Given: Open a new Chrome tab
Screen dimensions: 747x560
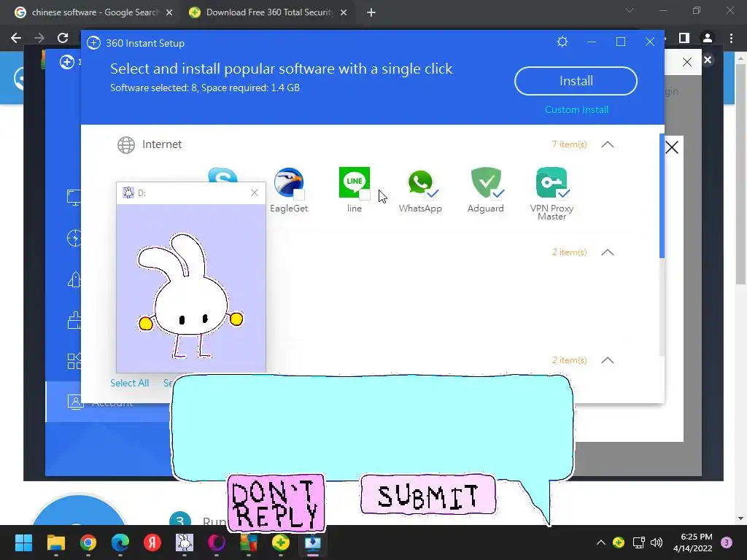Looking at the screenshot, I should point(371,12).
